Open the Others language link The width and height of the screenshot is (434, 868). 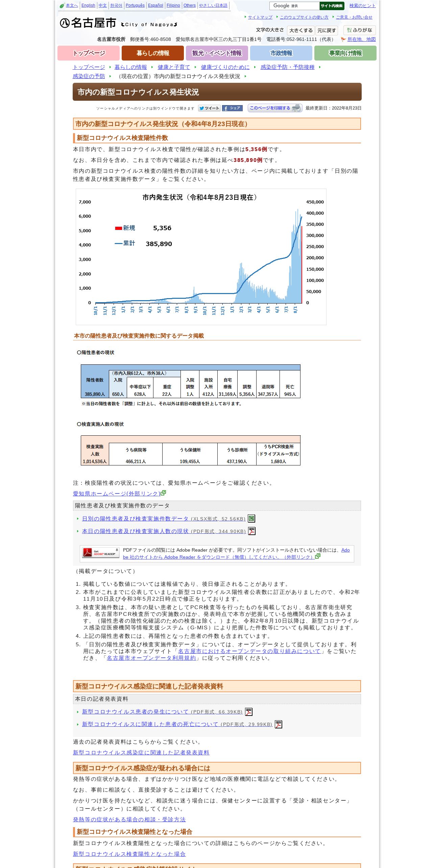pos(190,5)
